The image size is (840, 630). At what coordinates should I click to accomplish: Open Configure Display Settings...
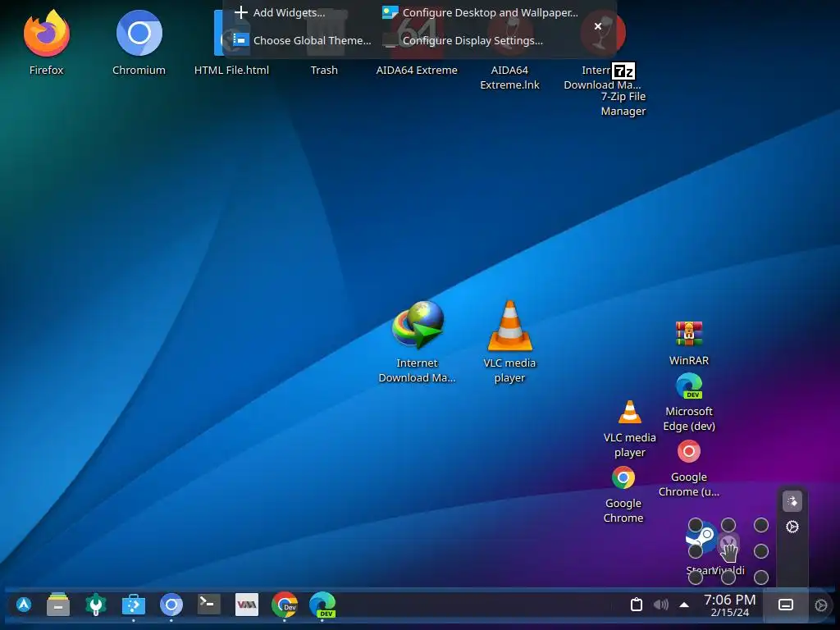click(463, 40)
